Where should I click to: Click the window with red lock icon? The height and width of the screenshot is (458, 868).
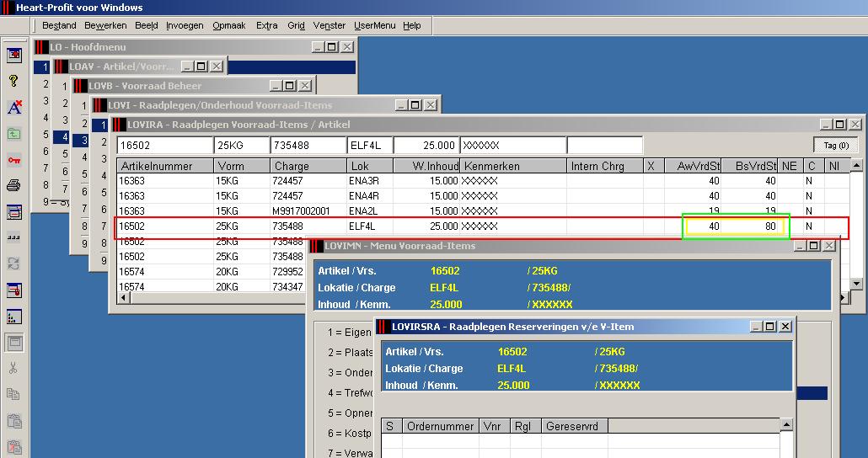[x=14, y=290]
